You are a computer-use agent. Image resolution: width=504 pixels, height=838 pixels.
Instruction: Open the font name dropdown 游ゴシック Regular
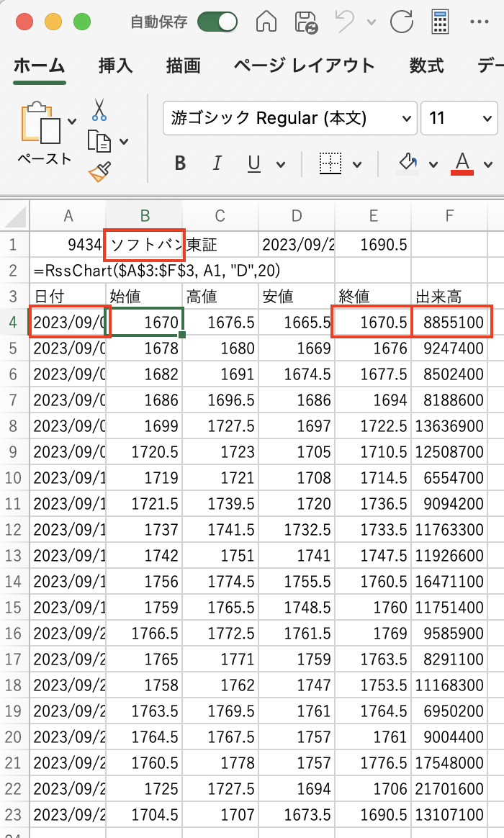coord(289,118)
